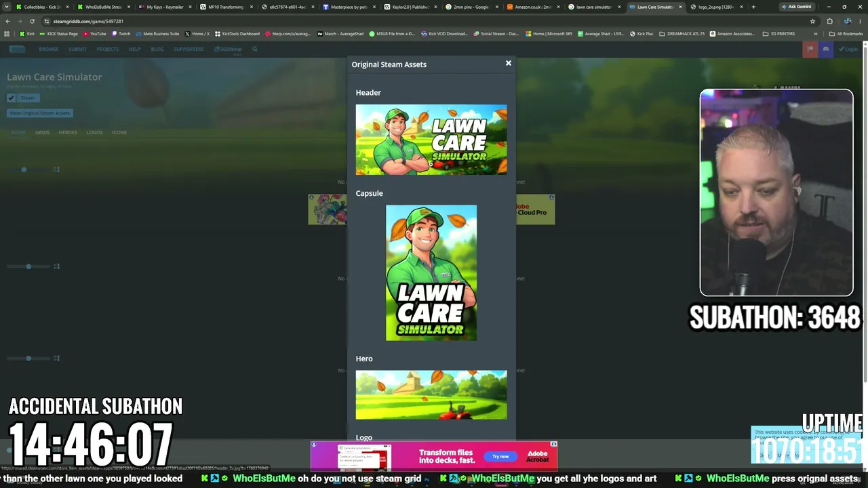Reload the page with refresh icon
The image size is (868, 488).
[32, 21]
